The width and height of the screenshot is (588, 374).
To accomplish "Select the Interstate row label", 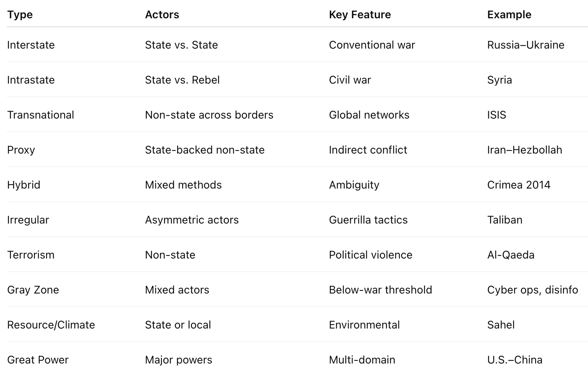I will (31, 45).
